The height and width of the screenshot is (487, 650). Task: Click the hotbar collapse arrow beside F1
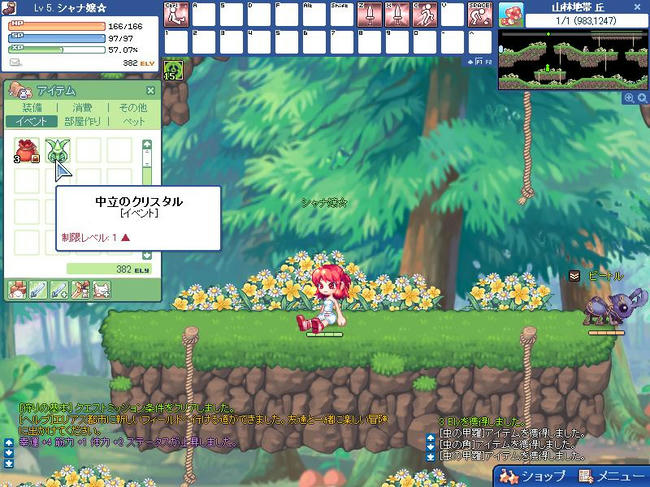(471, 62)
